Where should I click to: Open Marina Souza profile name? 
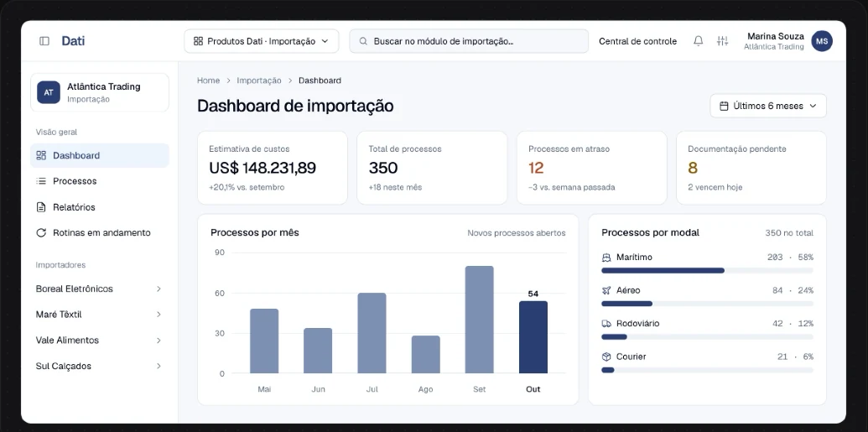point(776,37)
